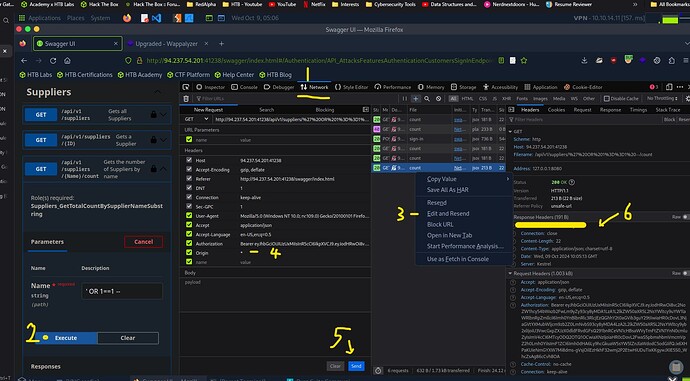
Task: Collapse the GET summary section in Headers
Action: pyautogui.click(x=510, y=131)
